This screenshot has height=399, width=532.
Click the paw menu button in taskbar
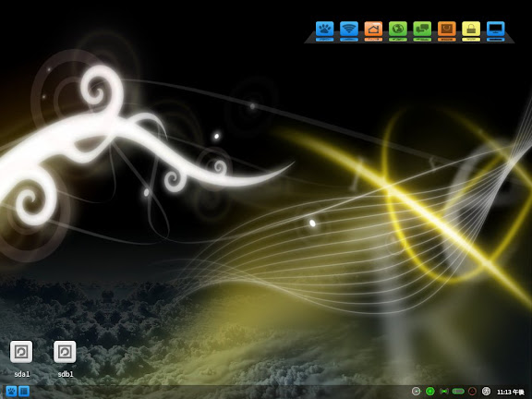pos(11,392)
